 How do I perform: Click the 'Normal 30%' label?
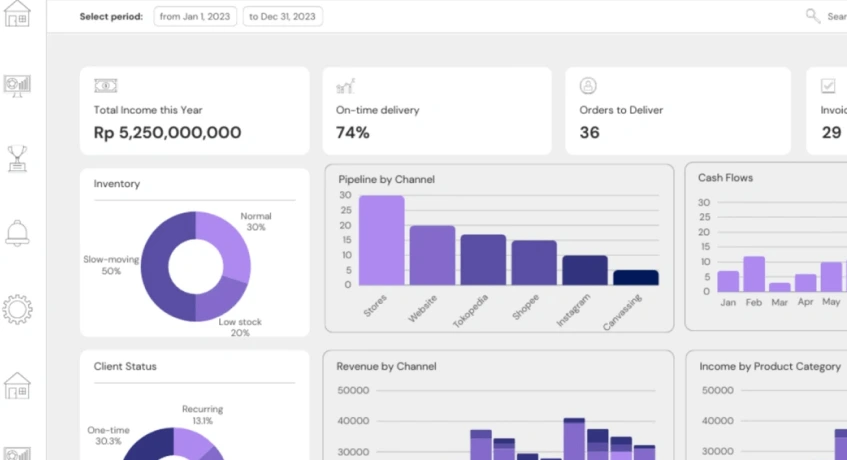pyautogui.click(x=256, y=221)
